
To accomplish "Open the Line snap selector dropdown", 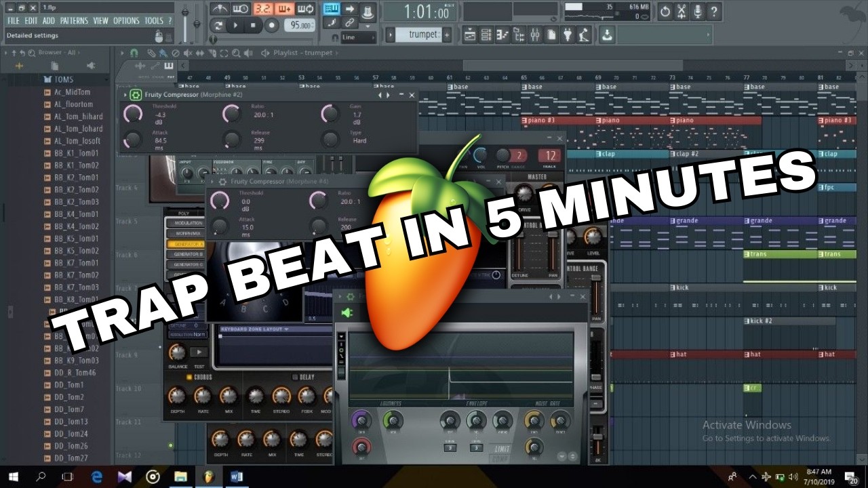I will (x=357, y=37).
